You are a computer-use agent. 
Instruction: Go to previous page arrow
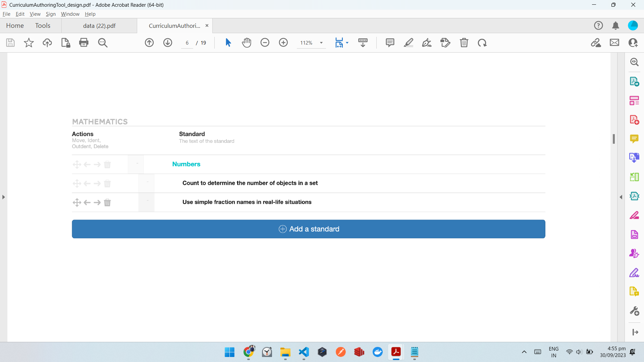click(149, 43)
